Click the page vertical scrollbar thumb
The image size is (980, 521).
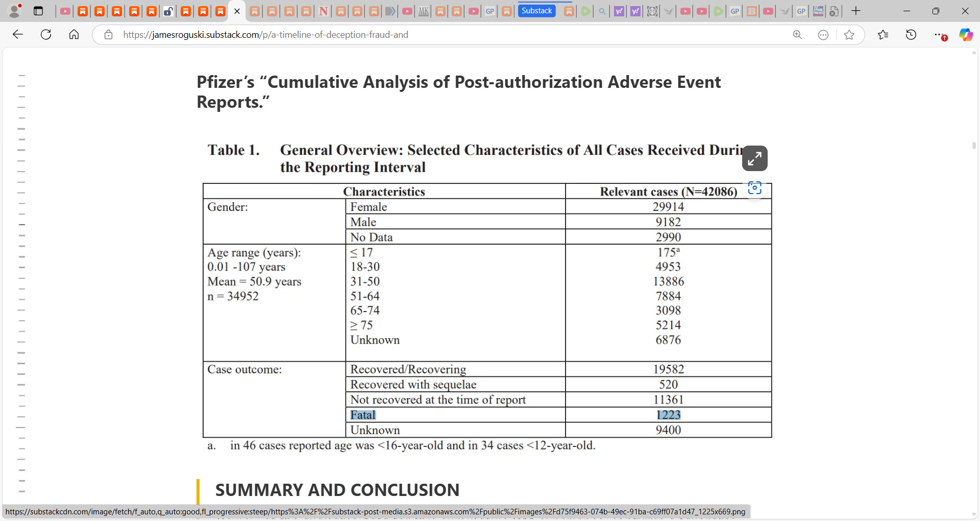point(974,146)
